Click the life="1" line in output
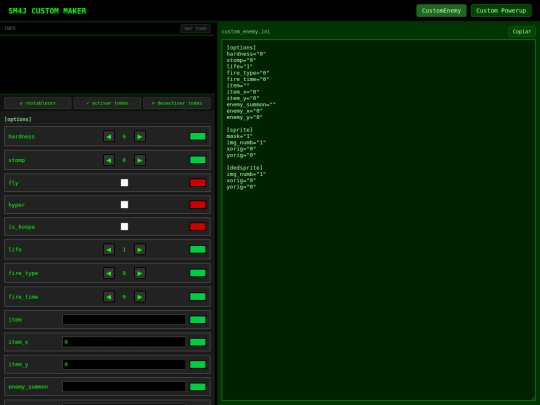 pos(239,66)
